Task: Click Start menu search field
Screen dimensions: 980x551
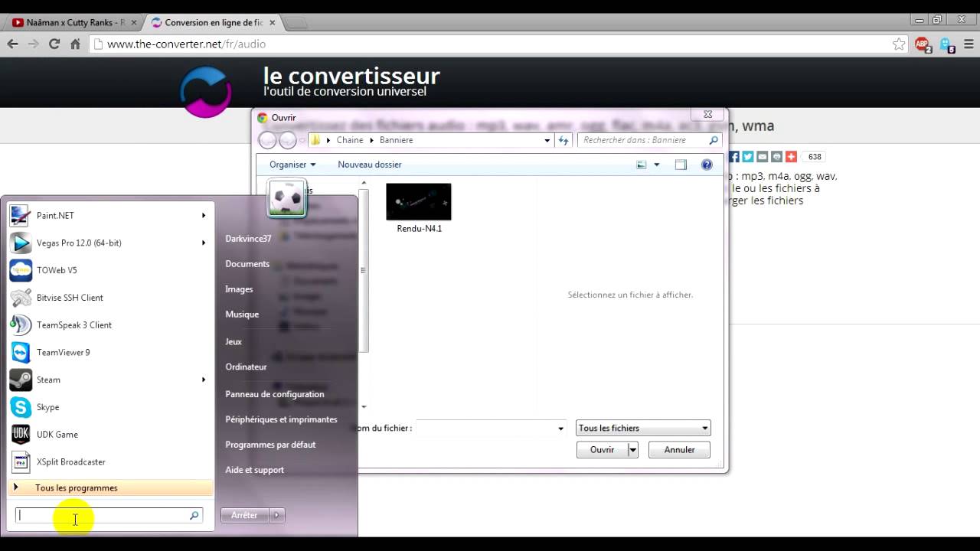Action: (x=102, y=516)
